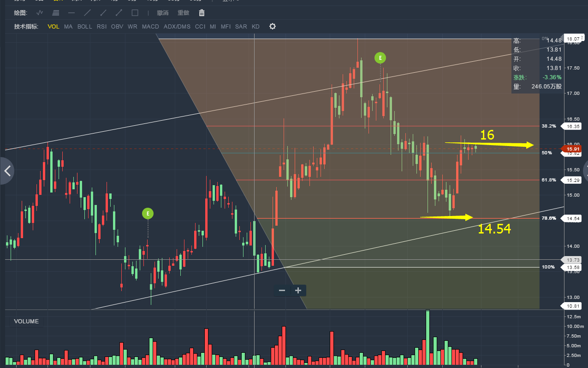Click the 绘图 drawing toolbar label
Image resolution: width=588 pixels, height=368 pixels.
coord(21,13)
